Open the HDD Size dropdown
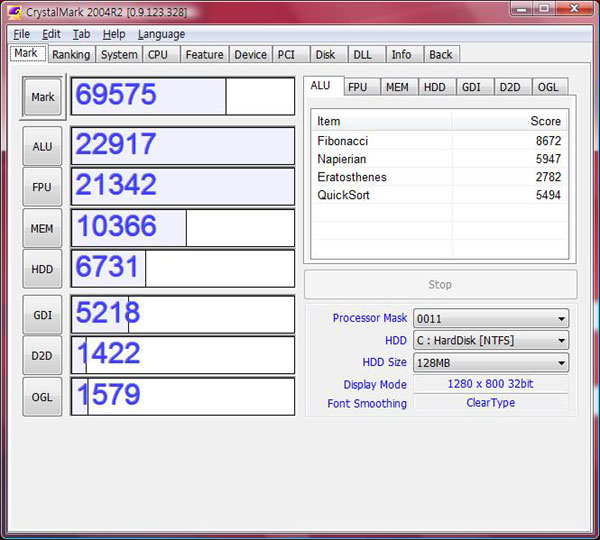This screenshot has height=540, width=600. coord(491,362)
